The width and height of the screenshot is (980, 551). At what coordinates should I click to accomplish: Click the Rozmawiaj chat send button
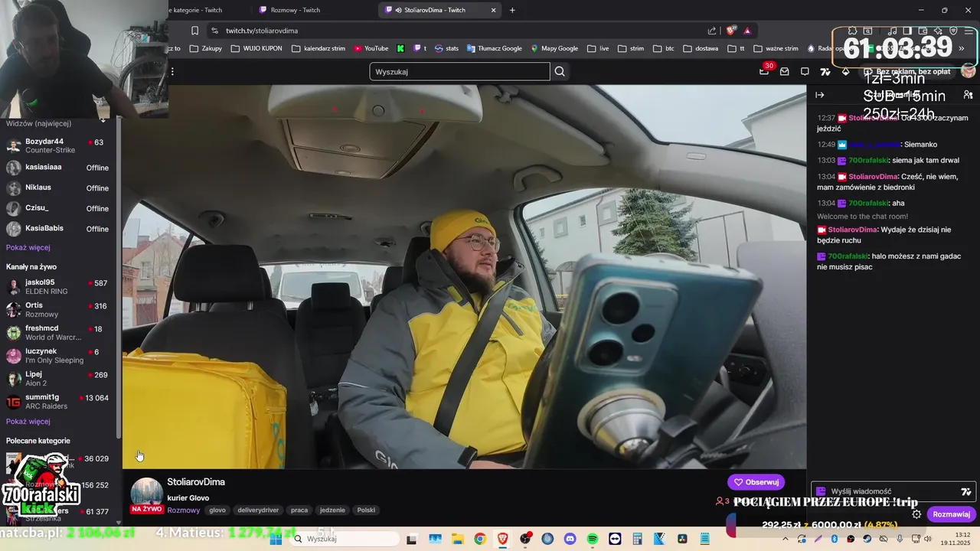tap(952, 514)
